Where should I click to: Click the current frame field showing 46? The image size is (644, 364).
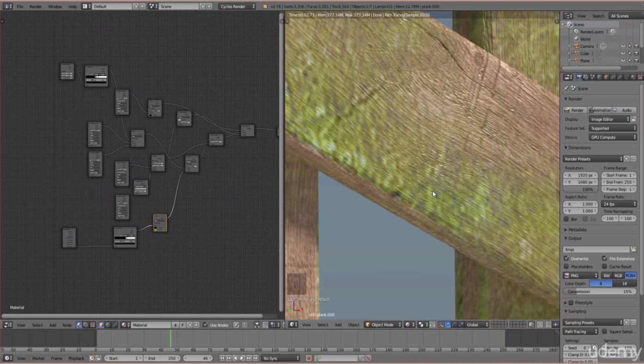(198, 358)
